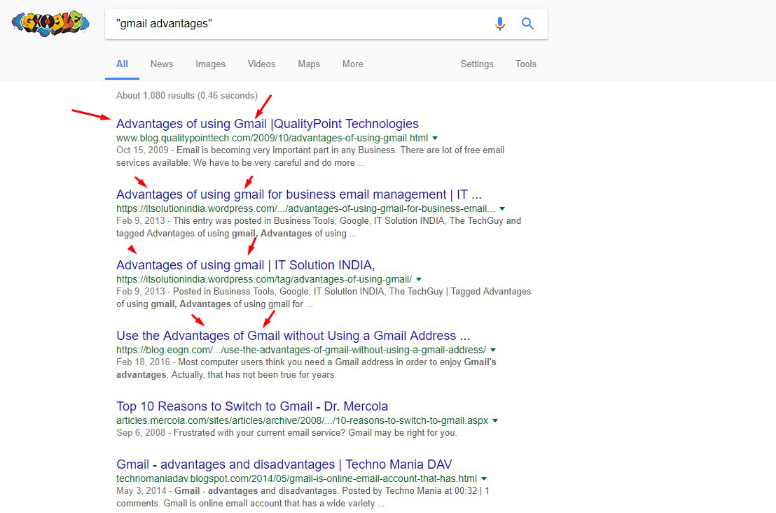Switch to the Maps tab
Viewport: 776px width, 513px height.
pyautogui.click(x=309, y=64)
